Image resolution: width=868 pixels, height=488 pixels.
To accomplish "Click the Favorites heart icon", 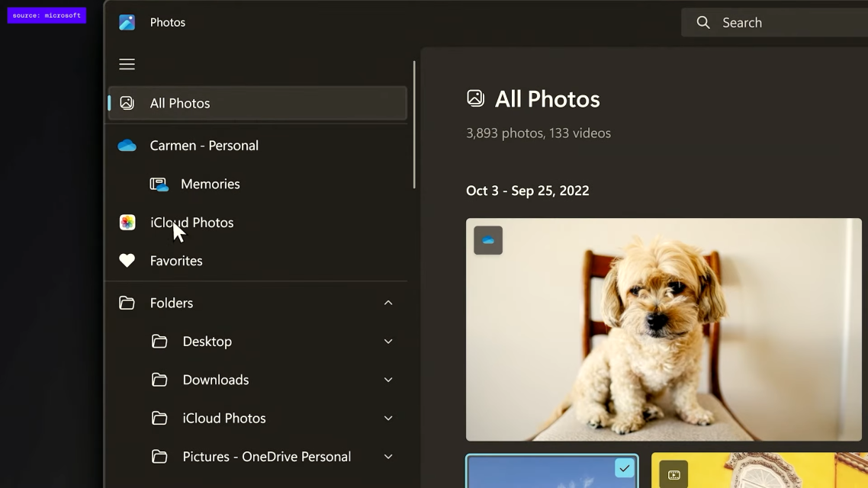I will point(127,261).
